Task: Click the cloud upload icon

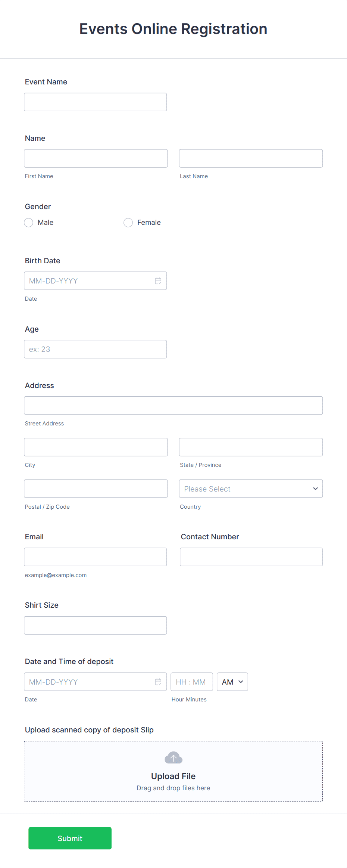Action: (x=173, y=757)
